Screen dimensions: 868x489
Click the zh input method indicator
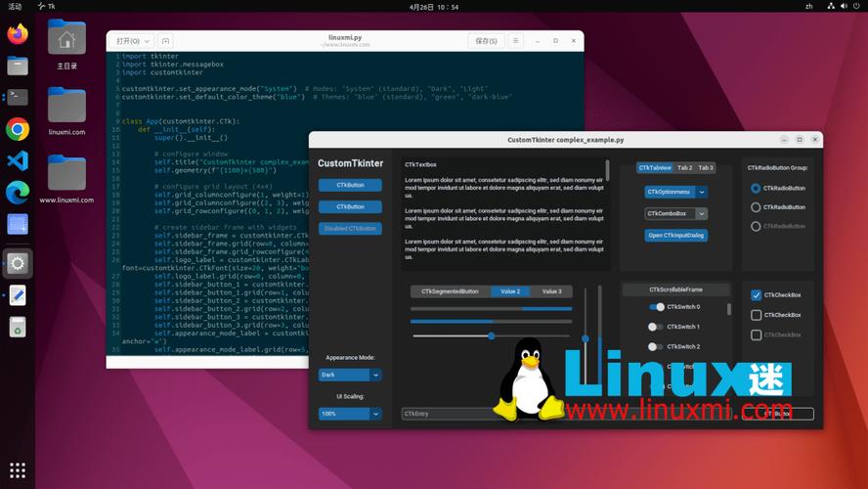click(x=808, y=7)
